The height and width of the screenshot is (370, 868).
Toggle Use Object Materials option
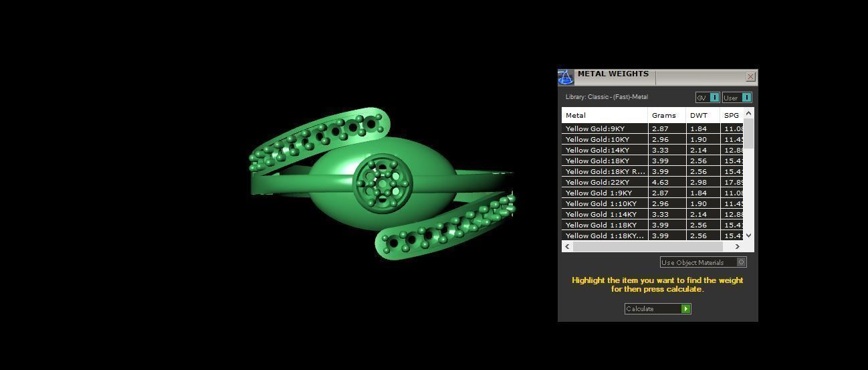click(x=703, y=262)
